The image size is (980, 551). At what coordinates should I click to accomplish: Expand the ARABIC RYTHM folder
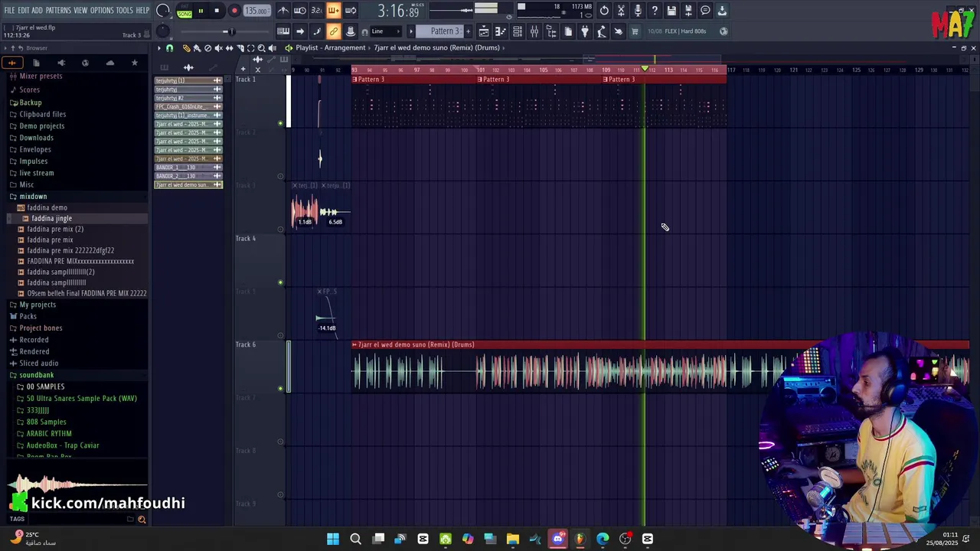(49, 433)
